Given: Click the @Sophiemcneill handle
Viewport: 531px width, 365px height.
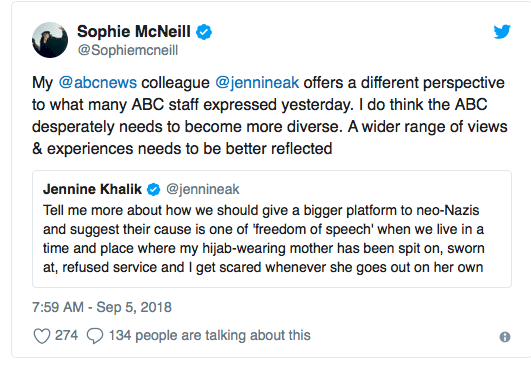Looking at the screenshot, I should click(x=128, y=50).
